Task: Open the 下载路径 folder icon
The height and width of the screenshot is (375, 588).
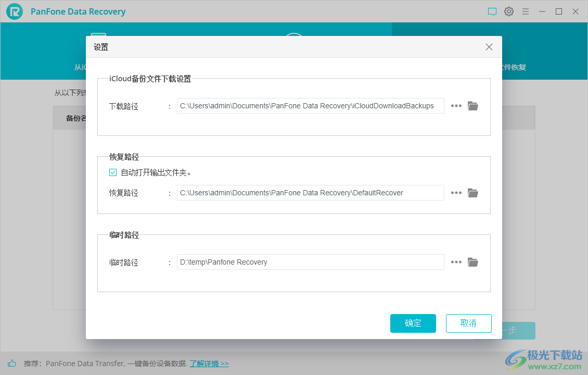Action: (473, 106)
